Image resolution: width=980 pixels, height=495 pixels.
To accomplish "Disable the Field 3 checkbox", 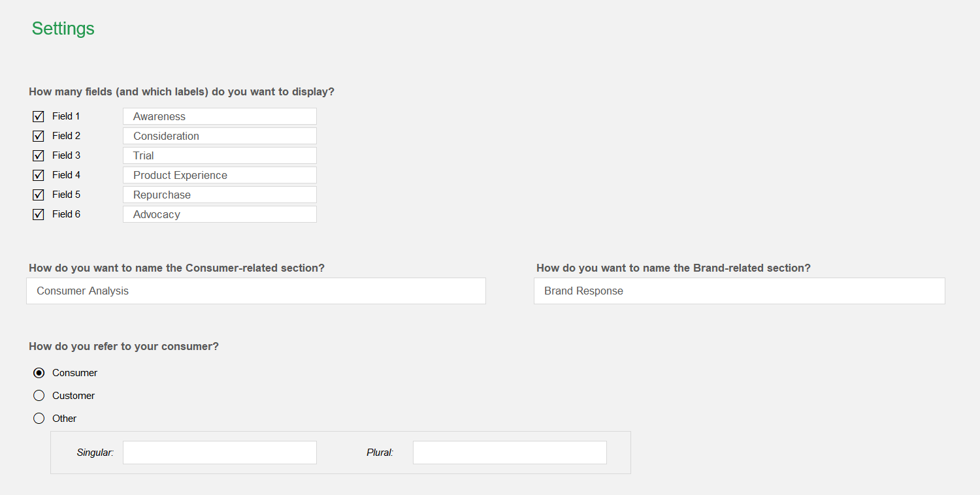I will 39,156.
